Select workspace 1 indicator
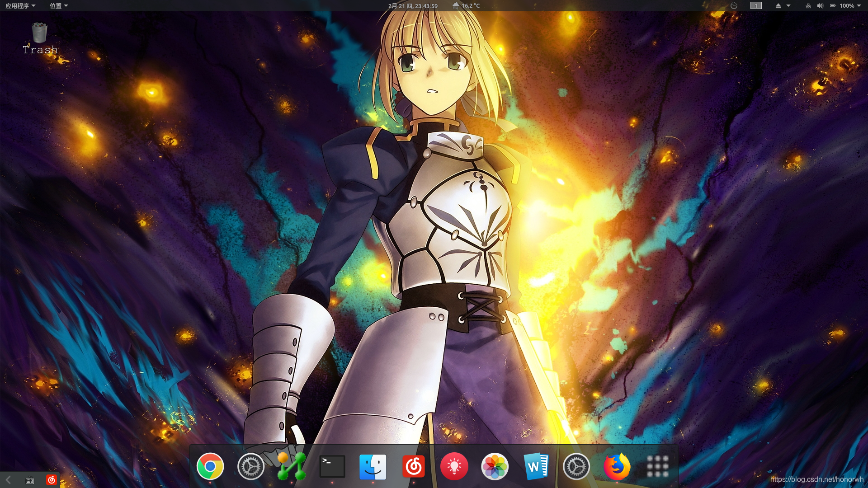The height and width of the screenshot is (488, 868). click(x=756, y=6)
